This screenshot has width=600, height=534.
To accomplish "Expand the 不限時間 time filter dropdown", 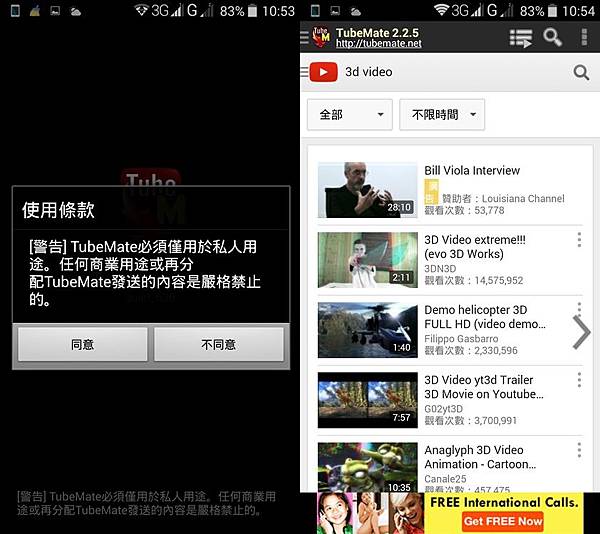I will (x=442, y=114).
